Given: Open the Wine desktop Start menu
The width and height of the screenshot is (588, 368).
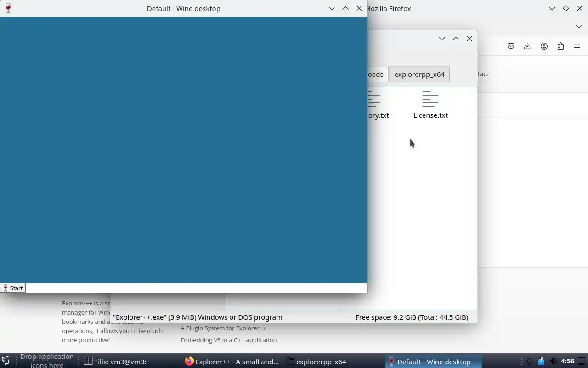Looking at the screenshot, I should click(13, 288).
